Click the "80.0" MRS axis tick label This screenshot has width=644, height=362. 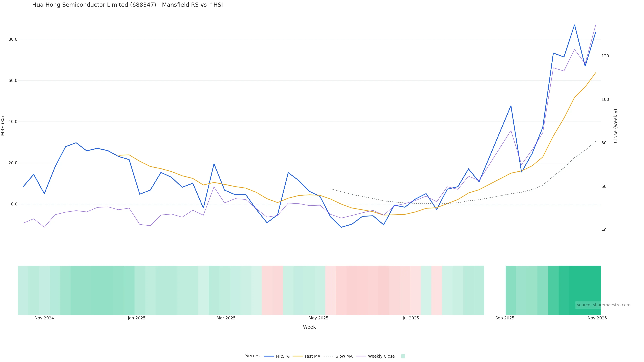click(13, 39)
